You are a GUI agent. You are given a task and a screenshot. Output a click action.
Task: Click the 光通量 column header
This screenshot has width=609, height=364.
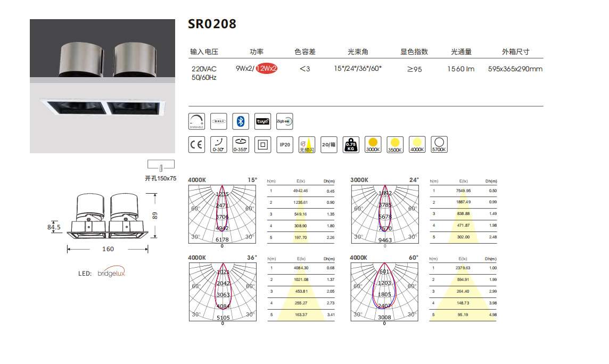[x=462, y=52]
